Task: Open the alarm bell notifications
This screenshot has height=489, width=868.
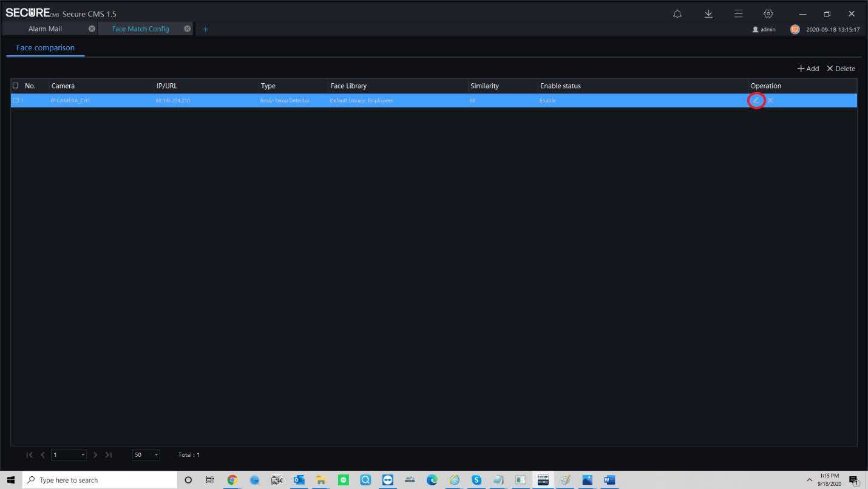Action: point(677,14)
